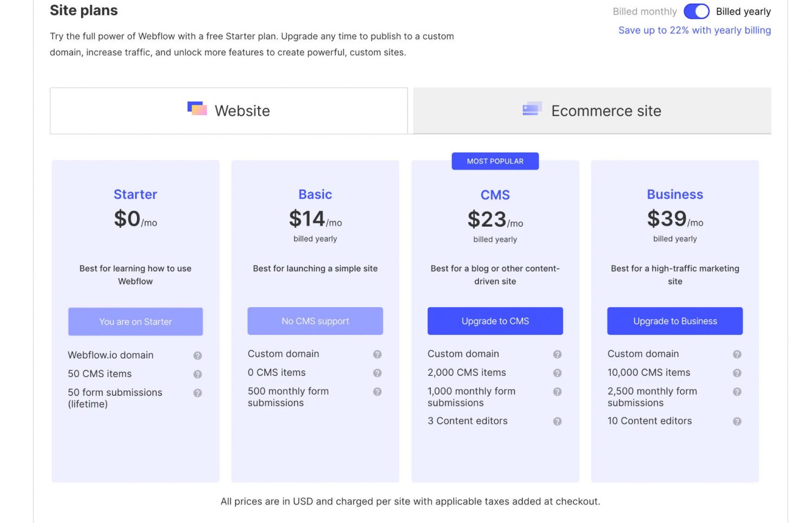
Task: Open help icon for 0 CMS items
Action: pos(377,373)
